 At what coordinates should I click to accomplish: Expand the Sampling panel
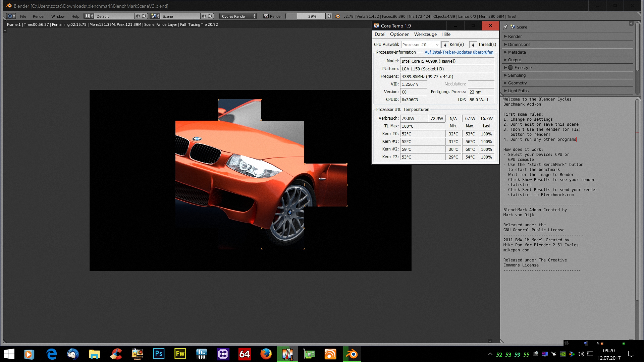[517, 75]
